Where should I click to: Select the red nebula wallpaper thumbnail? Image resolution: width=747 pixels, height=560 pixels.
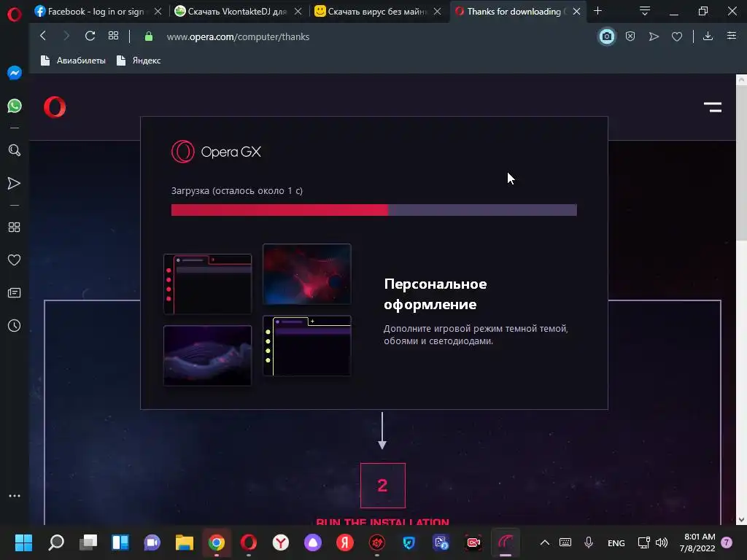(307, 274)
